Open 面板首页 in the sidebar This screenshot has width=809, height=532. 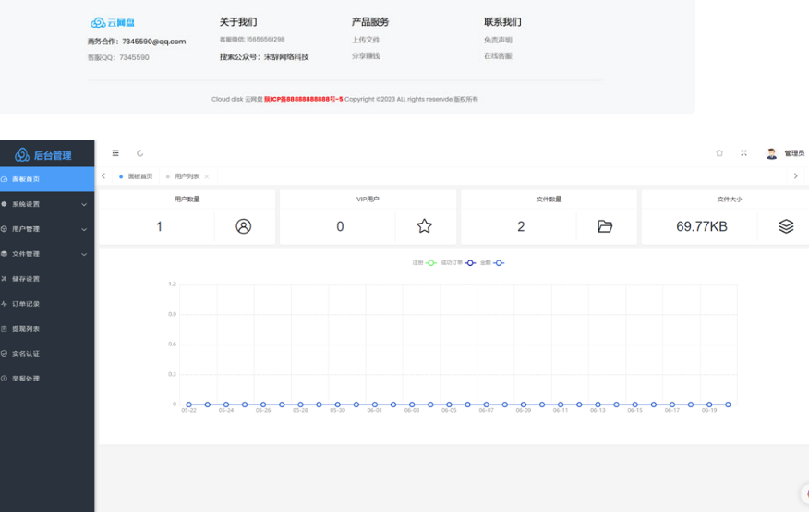coord(47,179)
